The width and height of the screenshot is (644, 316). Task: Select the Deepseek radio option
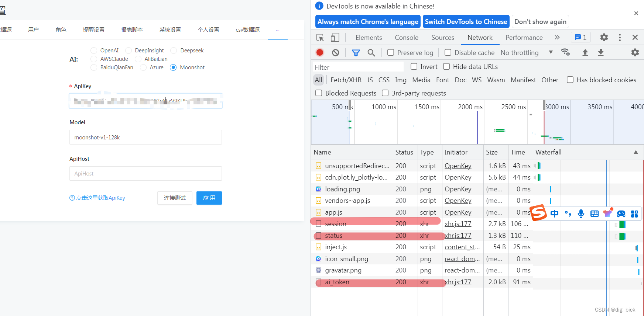coord(174,51)
